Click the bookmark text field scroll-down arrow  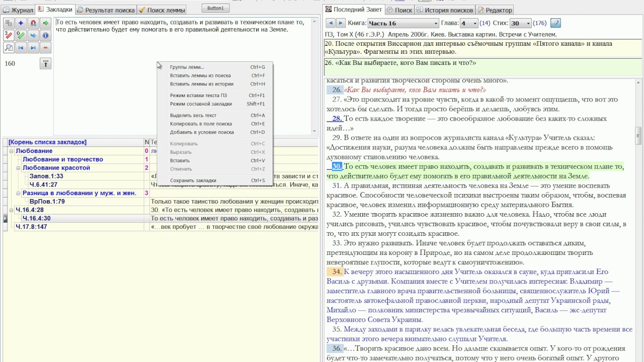pyautogui.click(x=315, y=132)
